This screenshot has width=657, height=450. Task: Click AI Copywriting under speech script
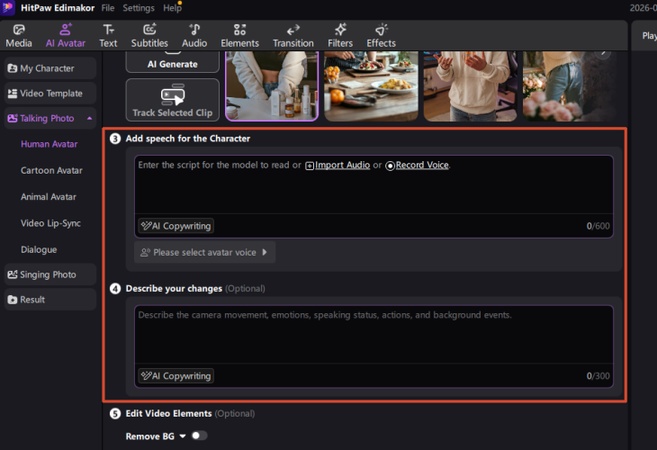(x=176, y=226)
